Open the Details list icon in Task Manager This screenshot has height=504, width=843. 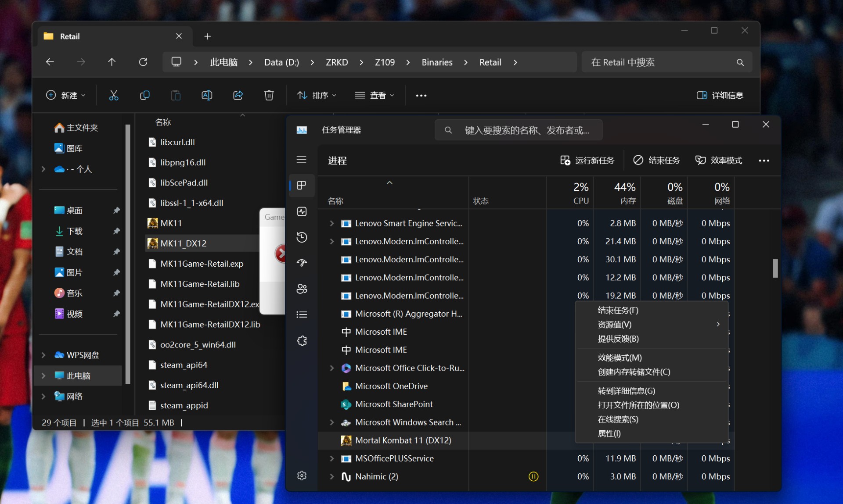[302, 315]
